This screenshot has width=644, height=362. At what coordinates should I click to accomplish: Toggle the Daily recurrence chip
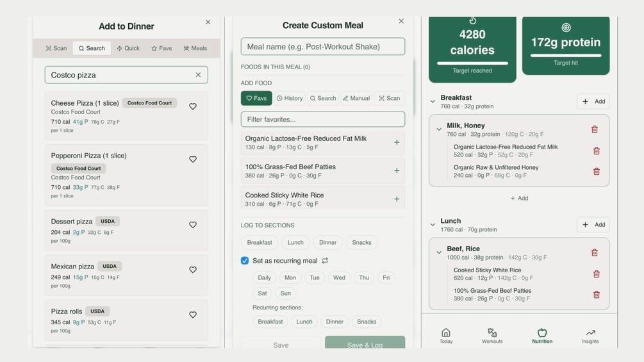[264, 278]
